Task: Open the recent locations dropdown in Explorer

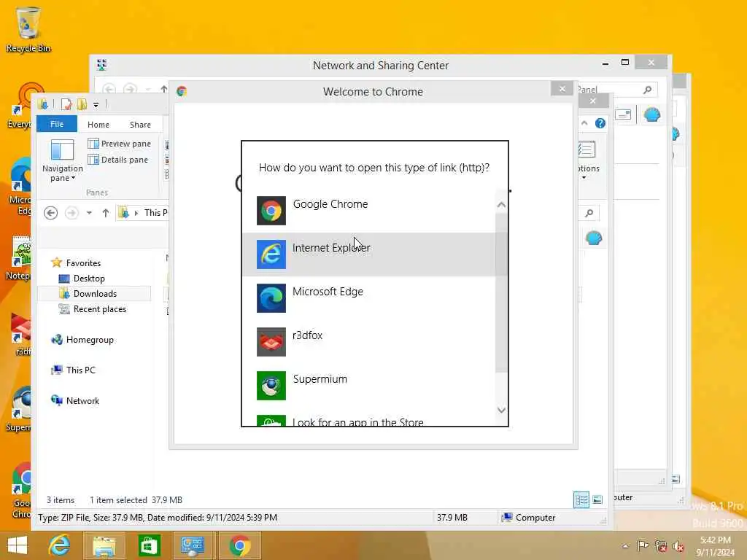Action: (89, 213)
